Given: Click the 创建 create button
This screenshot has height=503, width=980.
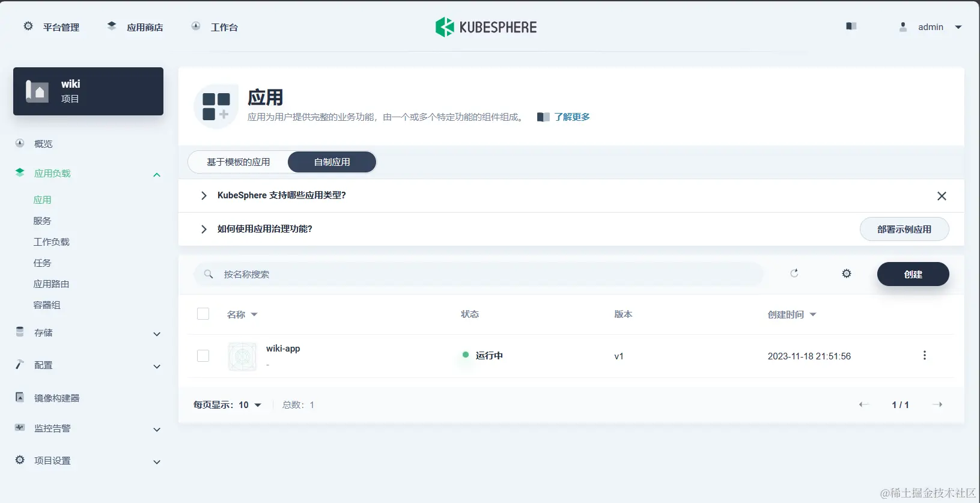Looking at the screenshot, I should tap(913, 274).
